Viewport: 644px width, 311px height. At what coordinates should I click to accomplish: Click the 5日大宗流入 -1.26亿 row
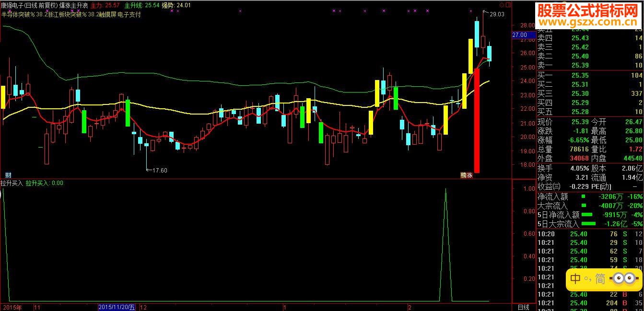click(590, 224)
